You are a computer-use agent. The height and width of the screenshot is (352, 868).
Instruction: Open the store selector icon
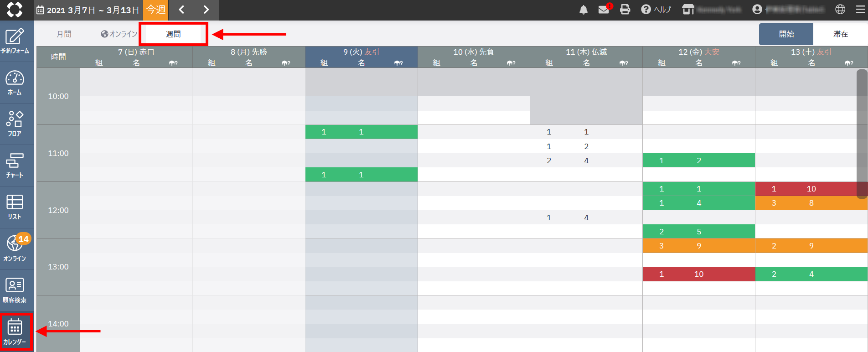pyautogui.click(x=688, y=10)
